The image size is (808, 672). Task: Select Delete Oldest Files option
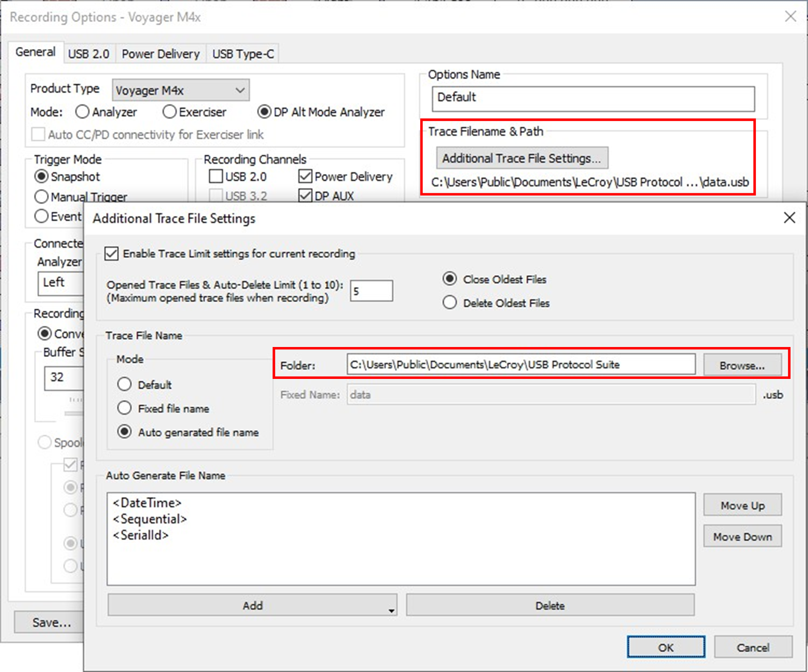coord(450,302)
